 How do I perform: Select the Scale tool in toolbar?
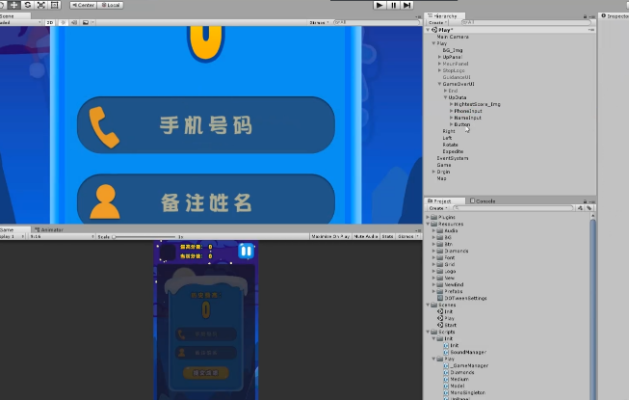click(x=41, y=5)
